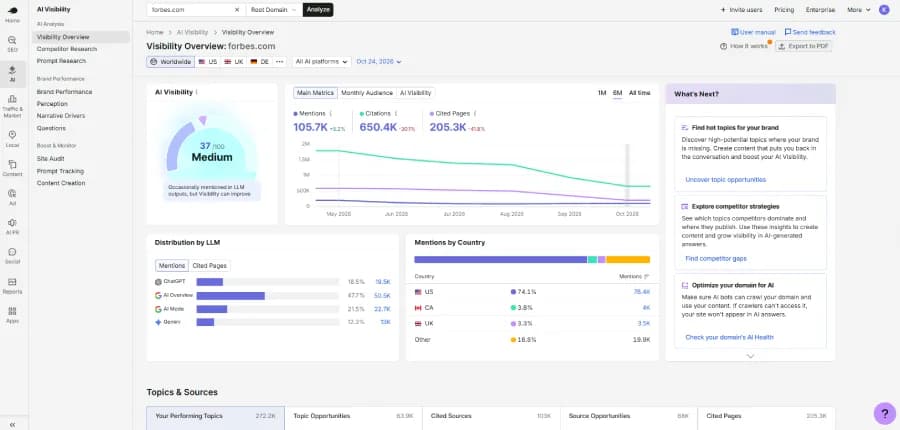900x430 pixels.
Task: Switch chart range to 1M
Action: [x=602, y=93]
